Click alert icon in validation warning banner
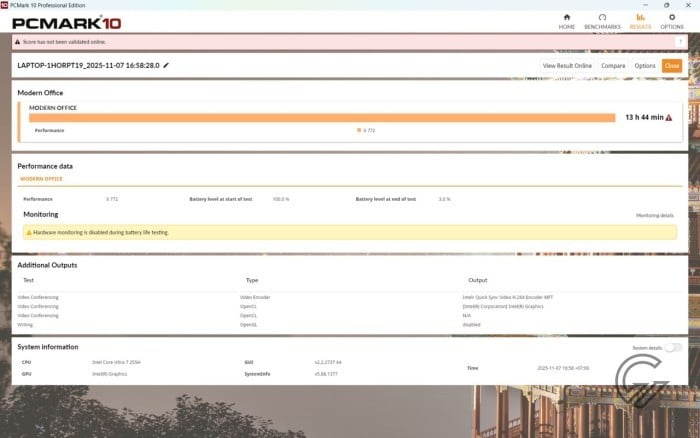The height and width of the screenshot is (438, 700). pyautogui.click(x=16, y=42)
